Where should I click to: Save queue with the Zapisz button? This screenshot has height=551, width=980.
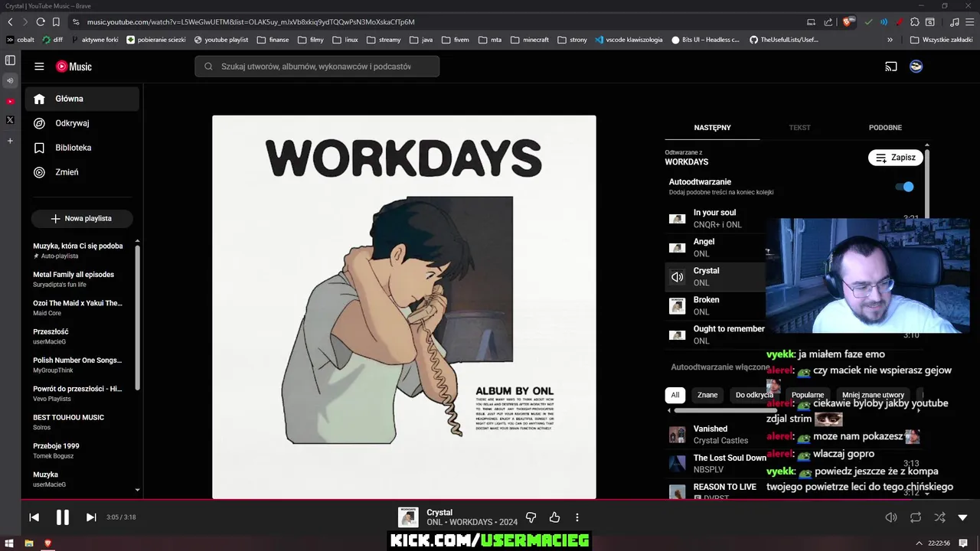(895, 158)
